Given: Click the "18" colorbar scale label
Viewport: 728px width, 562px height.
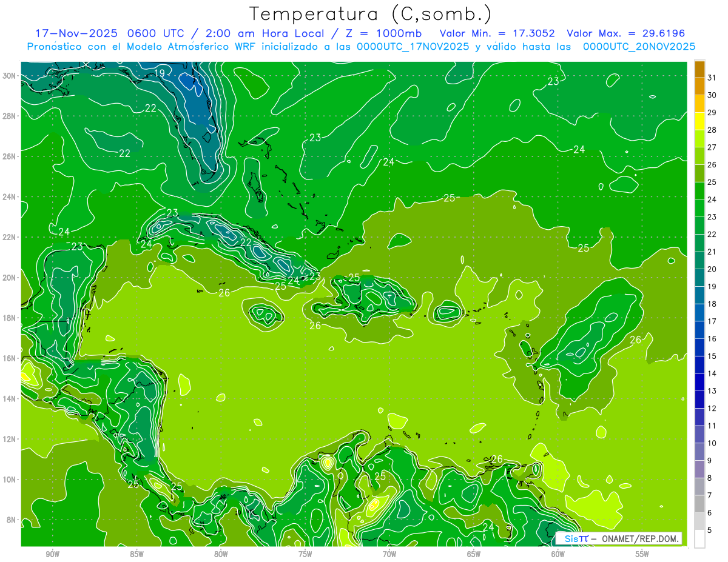Looking at the screenshot, I should click(712, 304).
